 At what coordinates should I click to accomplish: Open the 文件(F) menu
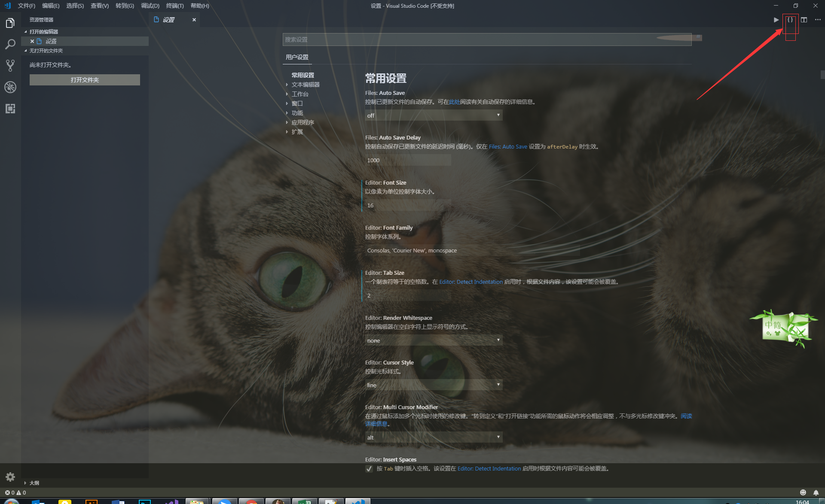tap(26, 6)
